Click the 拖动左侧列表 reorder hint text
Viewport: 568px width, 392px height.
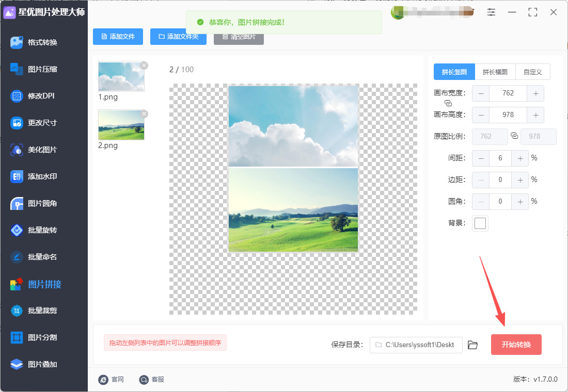point(165,343)
